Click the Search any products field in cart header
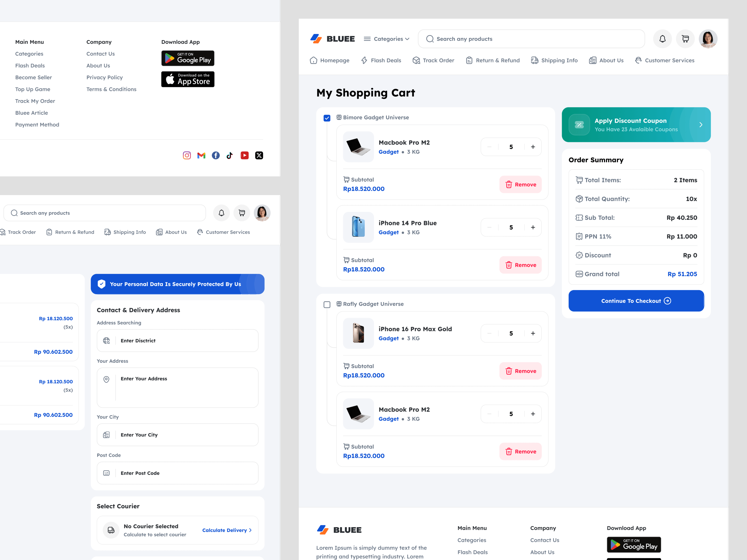The image size is (747, 560). pos(531,39)
